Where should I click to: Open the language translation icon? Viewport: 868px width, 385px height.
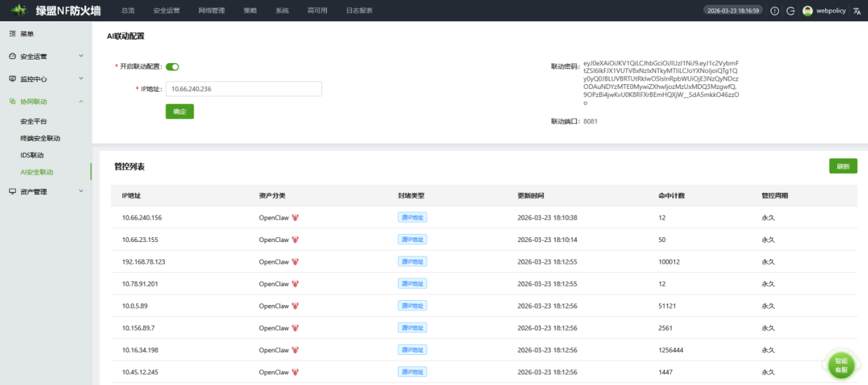[x=857, y=11]
